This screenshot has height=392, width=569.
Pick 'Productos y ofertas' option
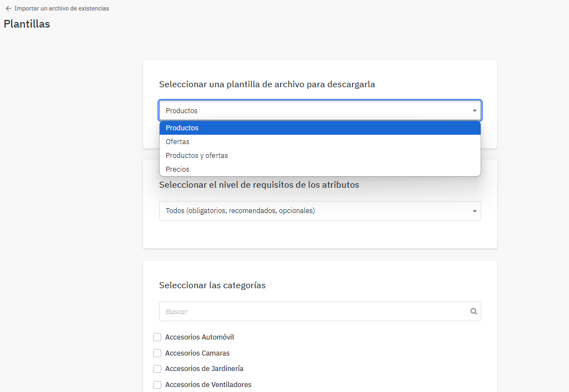tap(320, 155)
